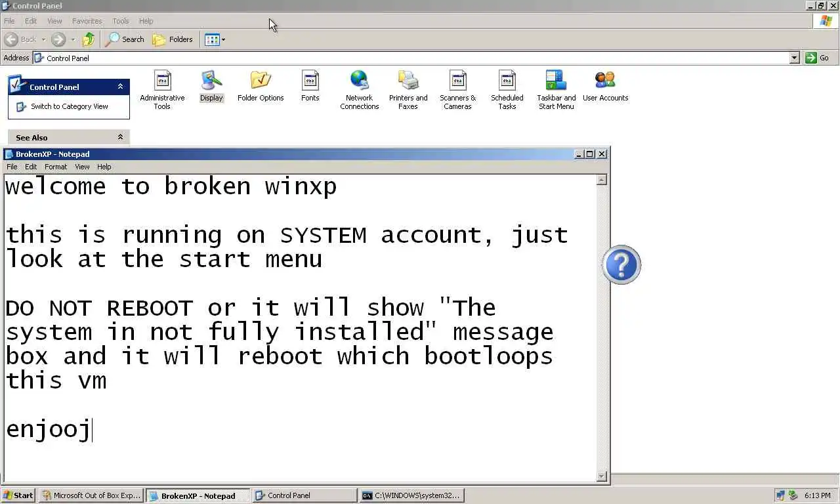Open Control Panel File menu
Image resolution: width=840 pixels, height=504 pixels.
coord(9,21)
